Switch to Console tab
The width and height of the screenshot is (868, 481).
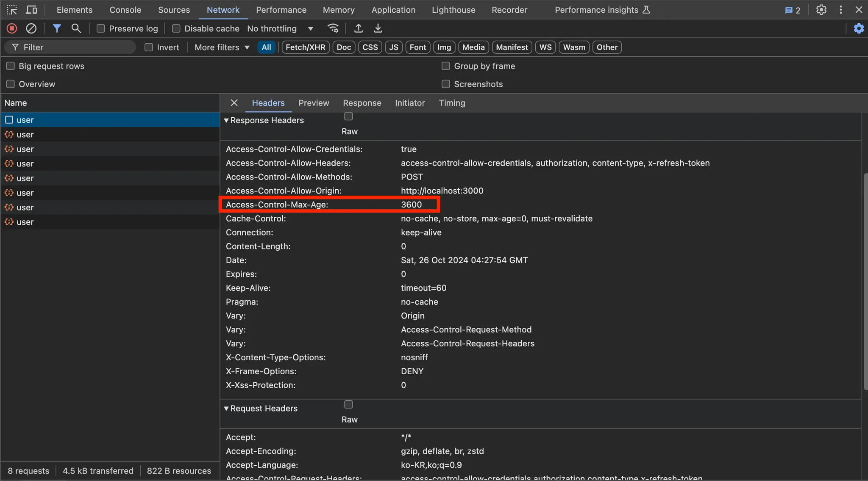pos(125,10)
